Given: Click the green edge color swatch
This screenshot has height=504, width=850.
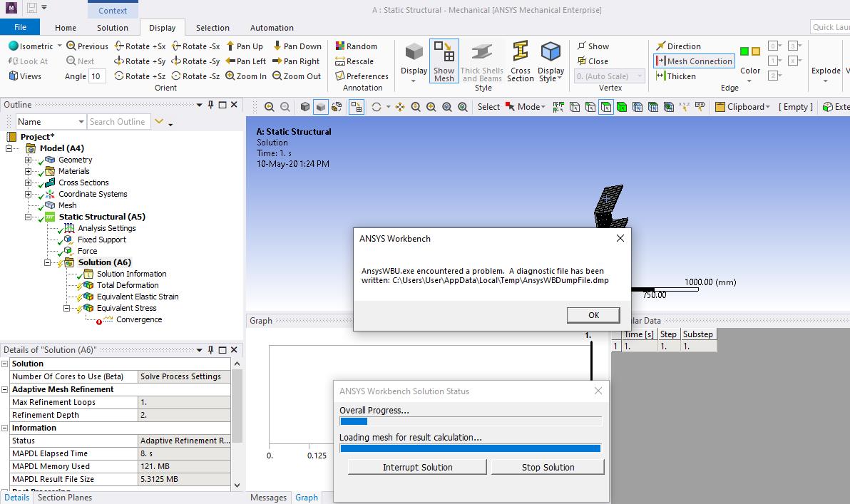Looking at the screenshot, I should (x=744, y=51).
